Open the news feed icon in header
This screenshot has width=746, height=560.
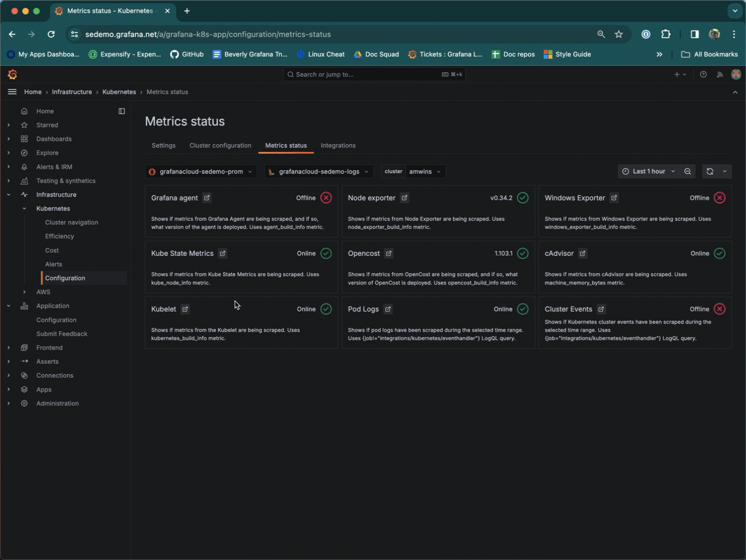point(720,74)
